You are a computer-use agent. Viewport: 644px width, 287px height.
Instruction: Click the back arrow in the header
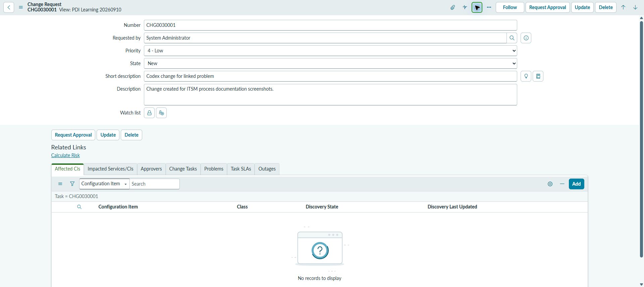[x=9, y=7]
